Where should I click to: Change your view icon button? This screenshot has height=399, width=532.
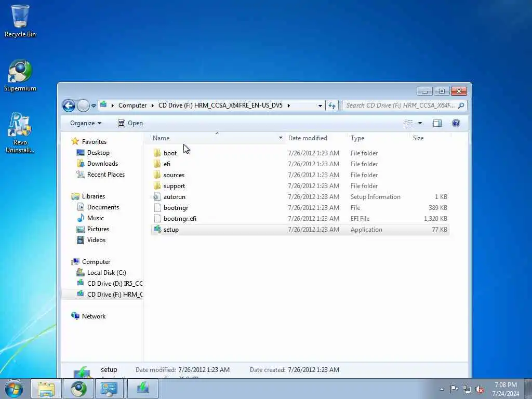409,123
